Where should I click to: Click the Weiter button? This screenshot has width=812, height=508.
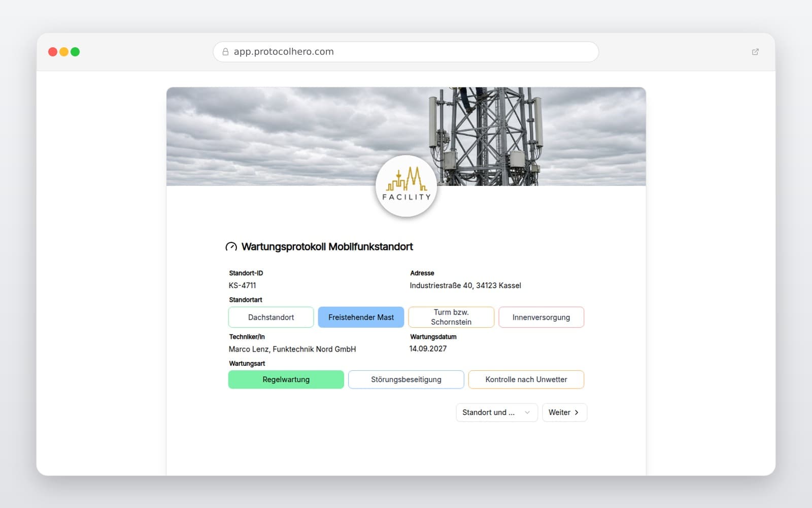(x=564, y=412)
